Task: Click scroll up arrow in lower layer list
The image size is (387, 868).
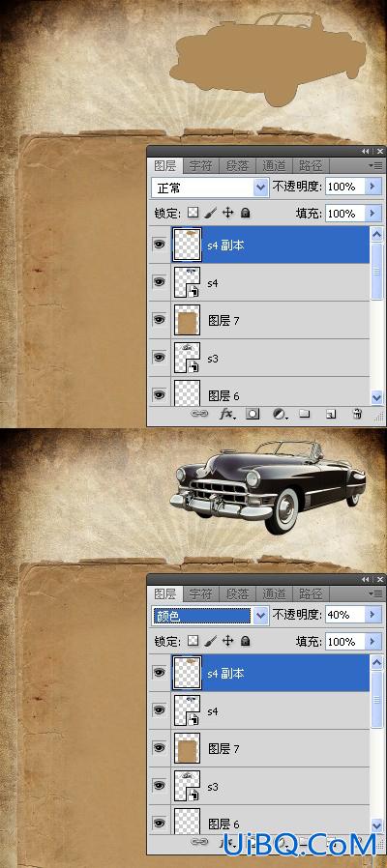Action: pos(377,662)
